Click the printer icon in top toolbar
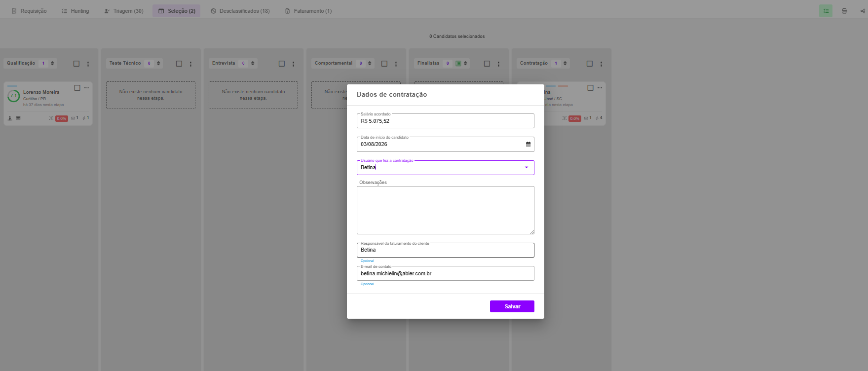Screen dimensions: 868x371 point(844,11)
